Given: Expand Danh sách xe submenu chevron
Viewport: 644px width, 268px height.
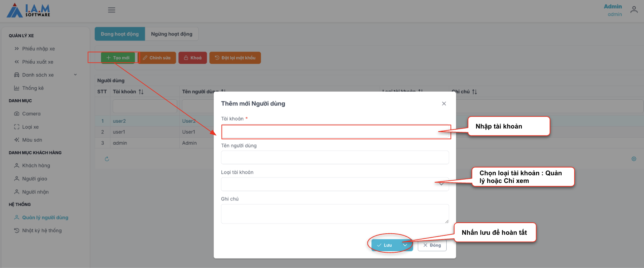Looking at the screenshot, I should [x=75, y=75].
